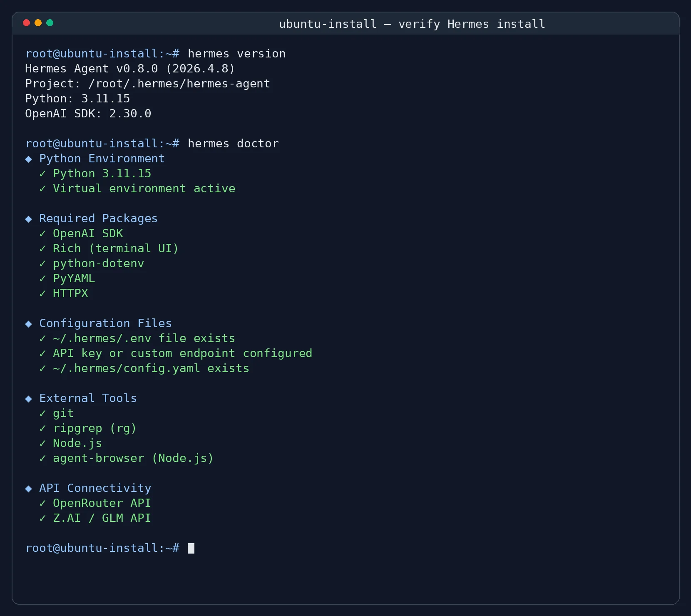691x616 pixels.
Task: Click the 'Virtual environment active' result
Action: pos(144,189)
